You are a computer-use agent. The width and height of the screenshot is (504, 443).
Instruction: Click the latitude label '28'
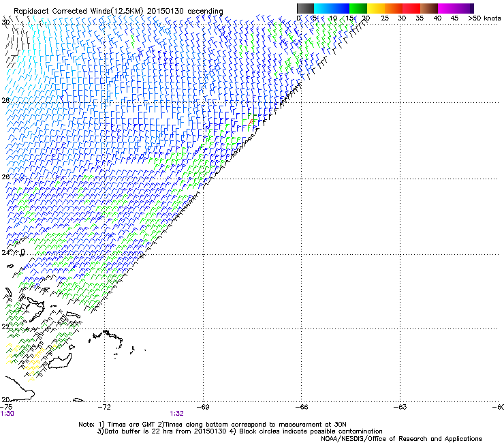coord(5,100)
